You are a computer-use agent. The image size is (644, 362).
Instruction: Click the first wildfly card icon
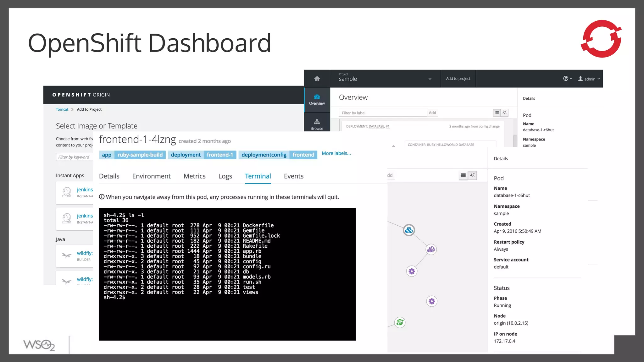(x=66, y=255)
